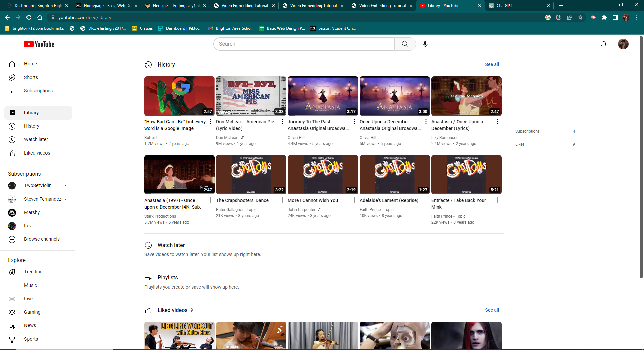The image size is (644, 350).
Task: Open Watch later in the sidebar
Action: [x=38, y=139]
